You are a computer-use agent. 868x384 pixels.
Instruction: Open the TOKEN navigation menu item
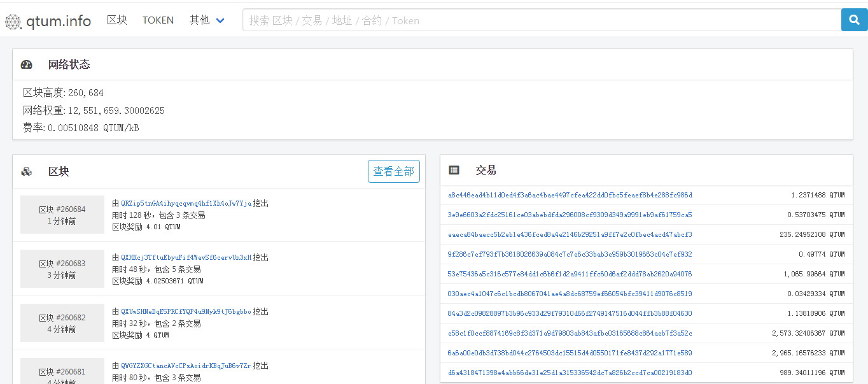click(158, 20)
